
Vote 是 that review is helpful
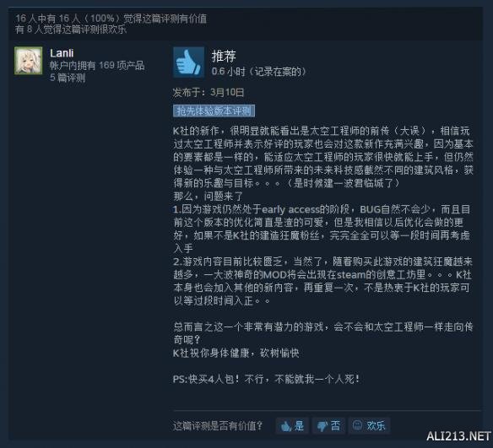pyautogui.click(x=292, y=426)
